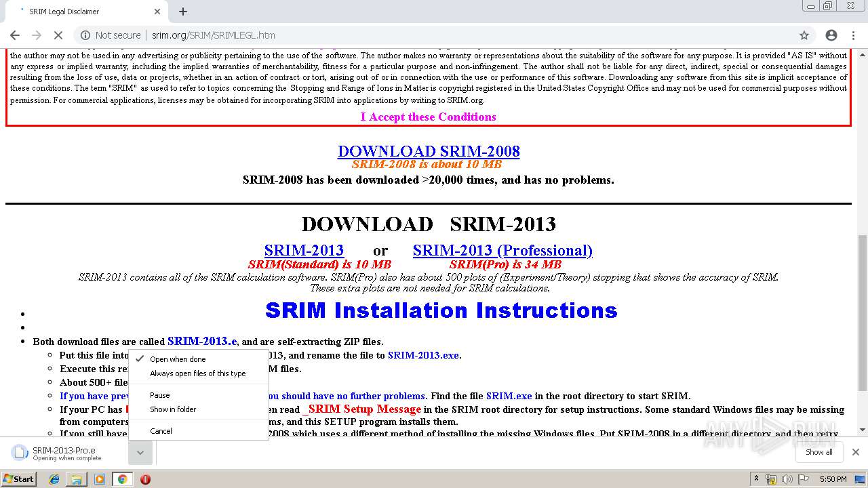868x488 pixels.
Task: Open Windows Explorer folder from taskbar
Action: pos(77,479)
